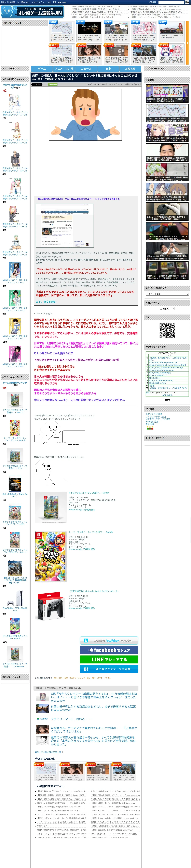The width and height of the screenshot is (191, 868).
Task: Open the https://matome-plus.com/game.html ranking link
Action: [167, 365]
